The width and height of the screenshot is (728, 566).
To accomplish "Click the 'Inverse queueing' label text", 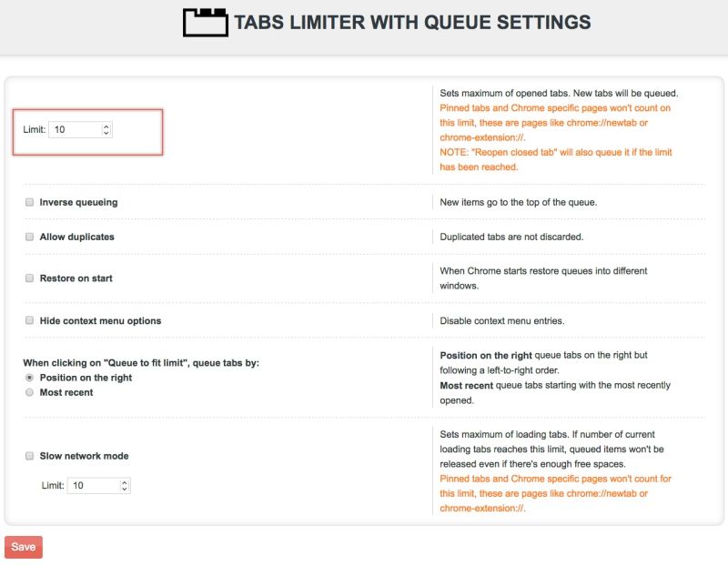I will 78,202.
